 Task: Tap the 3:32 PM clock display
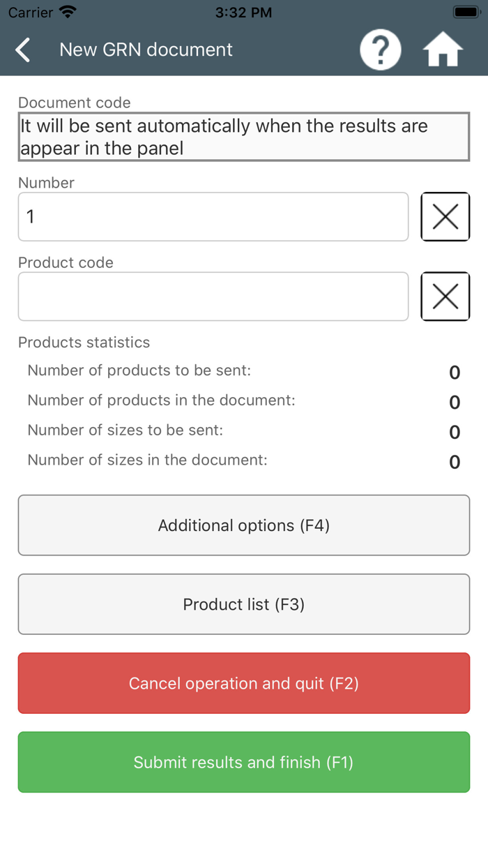[x=243, y=12]
